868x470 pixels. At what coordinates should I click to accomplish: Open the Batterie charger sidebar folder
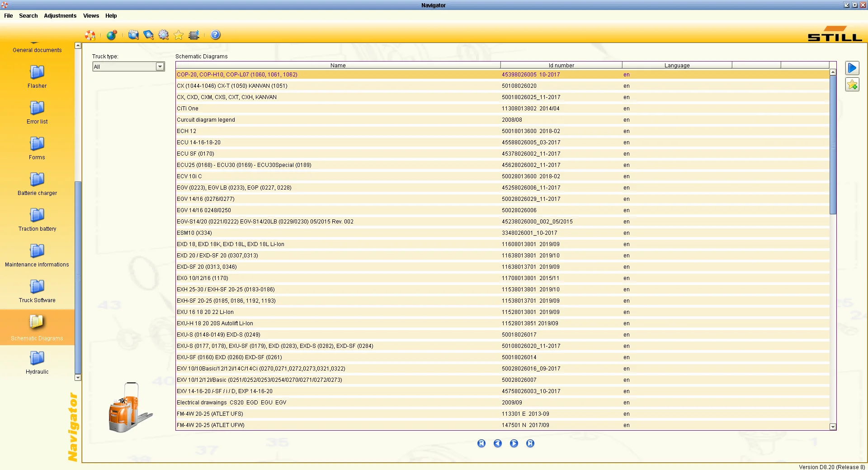pos(37,184)
